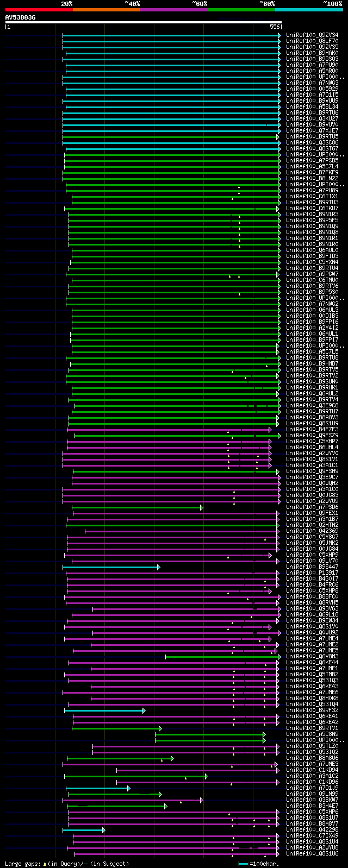Click the AV538036 query label
The image size is (348, 868).
click(x=21, y=17)
